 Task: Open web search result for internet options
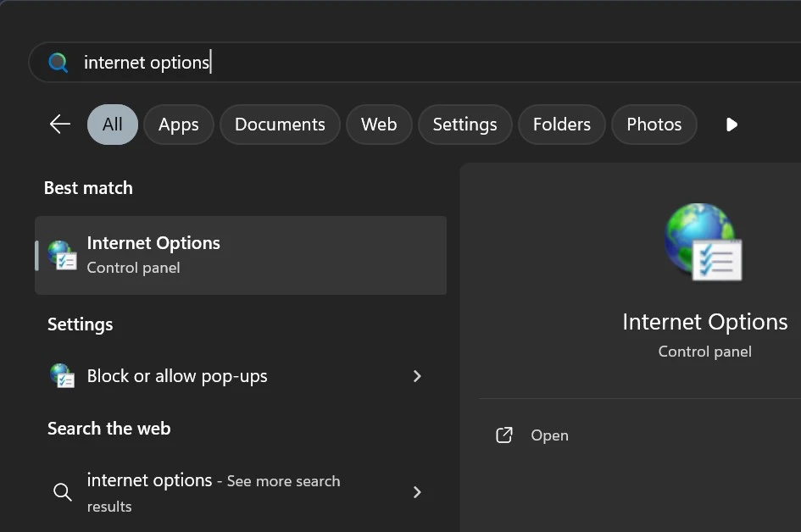coord(241,493)
